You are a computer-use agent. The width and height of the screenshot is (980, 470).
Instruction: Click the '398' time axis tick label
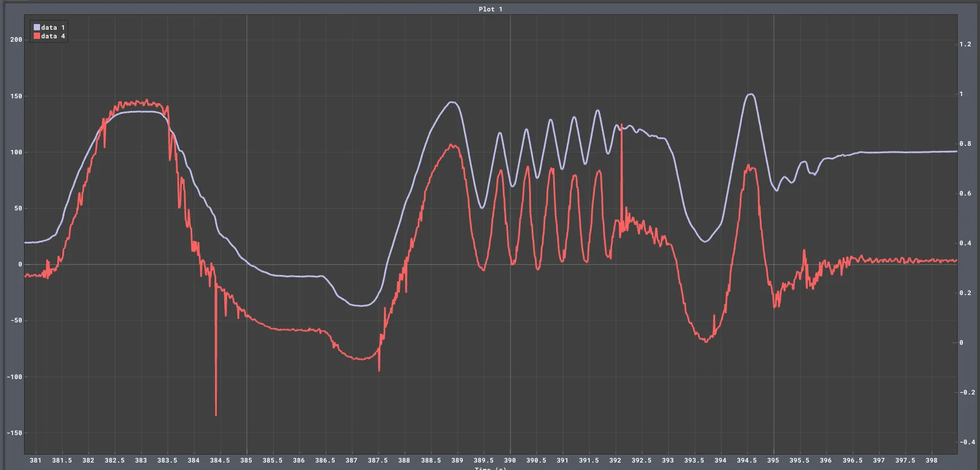(931, 460)
